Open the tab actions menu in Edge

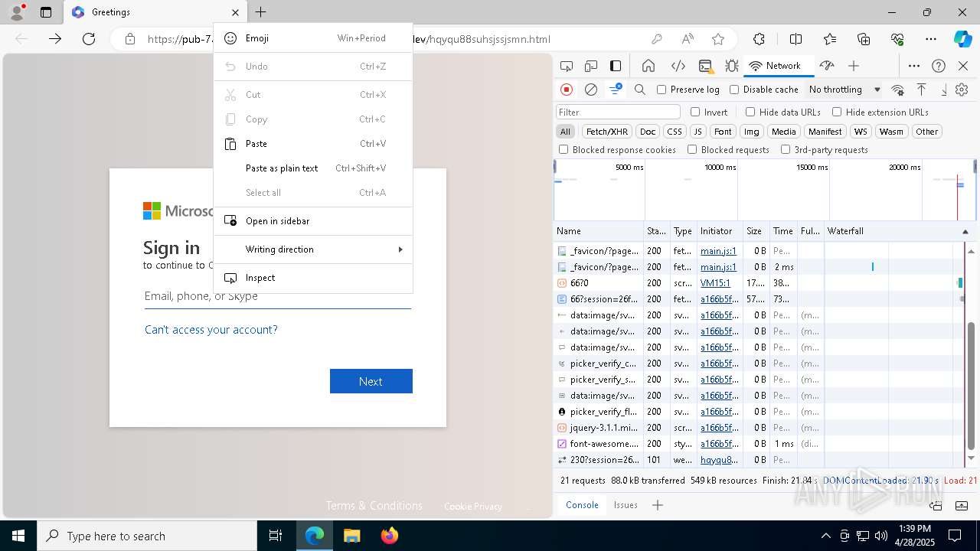[x=46, y=12]
